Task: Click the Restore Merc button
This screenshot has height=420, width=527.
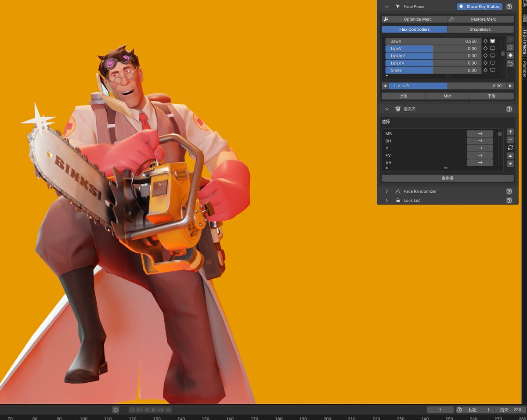Action: [x=480, y=19]
